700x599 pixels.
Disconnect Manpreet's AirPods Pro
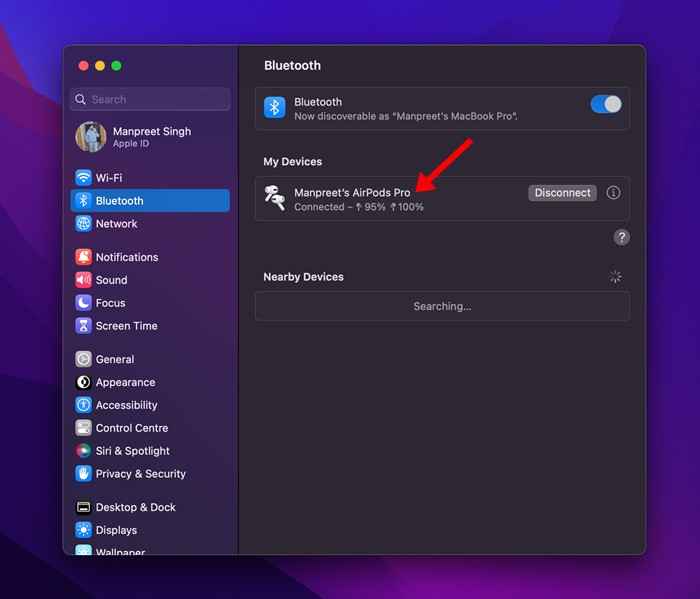(x=562, y=193)
